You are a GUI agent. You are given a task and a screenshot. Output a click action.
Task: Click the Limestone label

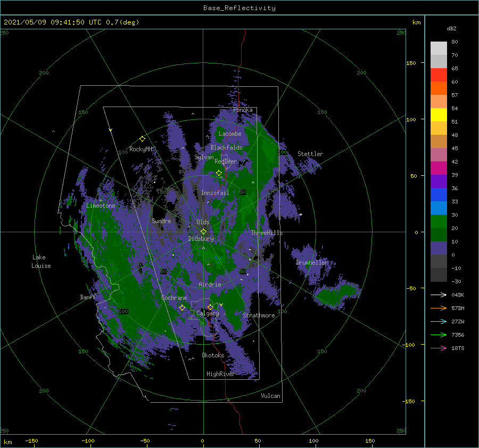click(101, 206)
